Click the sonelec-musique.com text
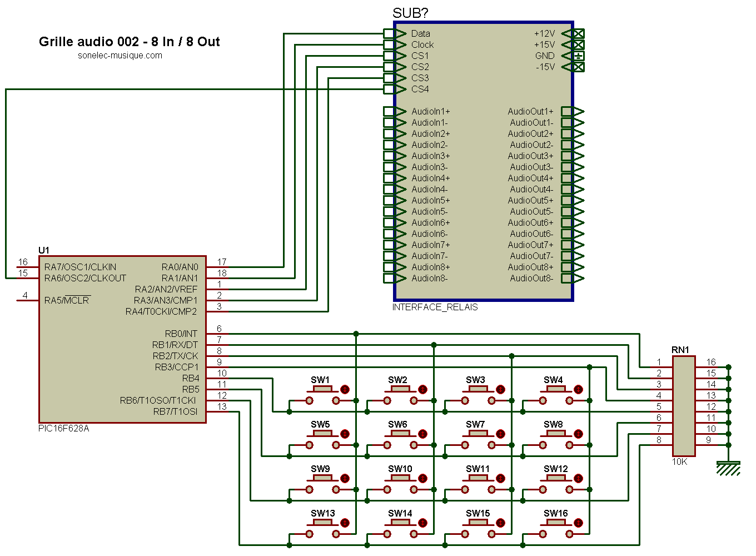The image size is (756, 556). tap(120, 55)
